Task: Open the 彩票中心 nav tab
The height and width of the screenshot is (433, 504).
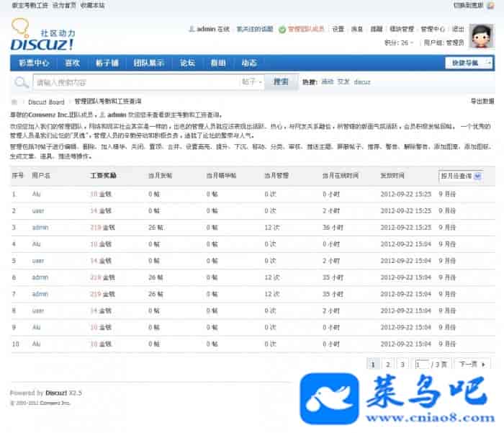Action: (33, 63)
